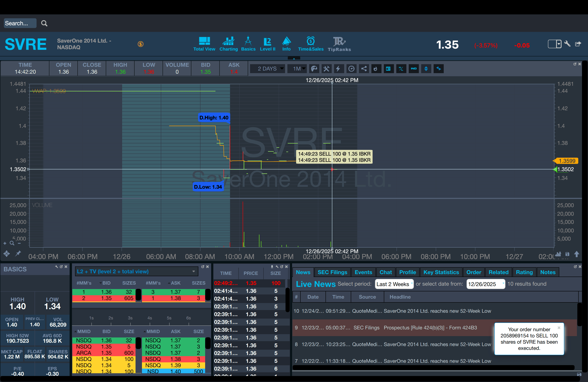The width and height of the screenshot is (588, 382).
Task: Dismiss the order executed notification
Action: [x=559, y=328]
